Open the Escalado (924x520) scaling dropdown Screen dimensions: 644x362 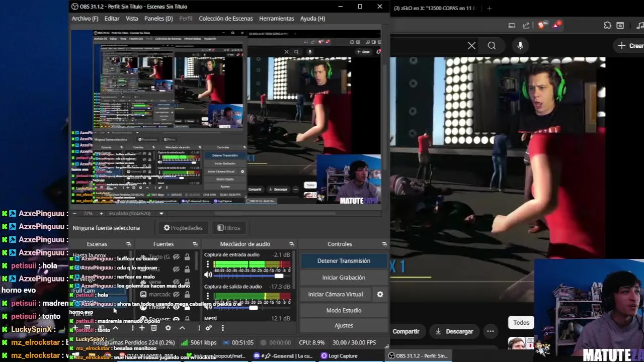[x=162, y=213]
